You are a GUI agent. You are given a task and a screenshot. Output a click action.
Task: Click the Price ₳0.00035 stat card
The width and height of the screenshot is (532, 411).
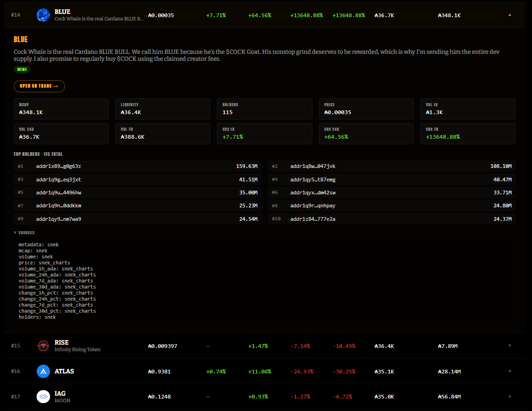click(366, 109)
